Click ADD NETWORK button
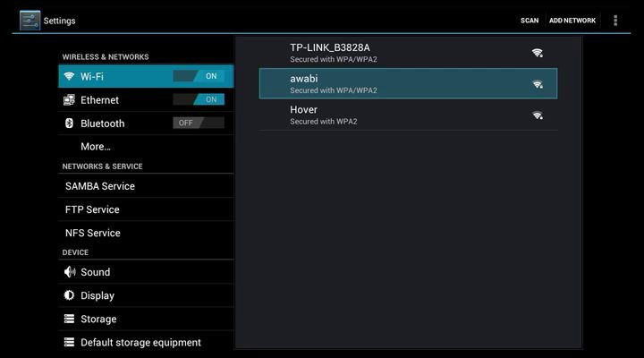This screenshot has width=644, height=358. point(572,21)
